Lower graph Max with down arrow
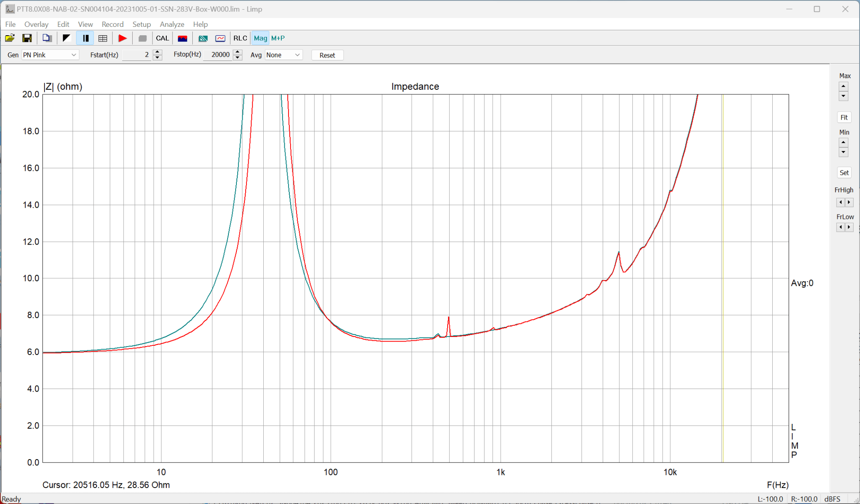 click(843, 96)
